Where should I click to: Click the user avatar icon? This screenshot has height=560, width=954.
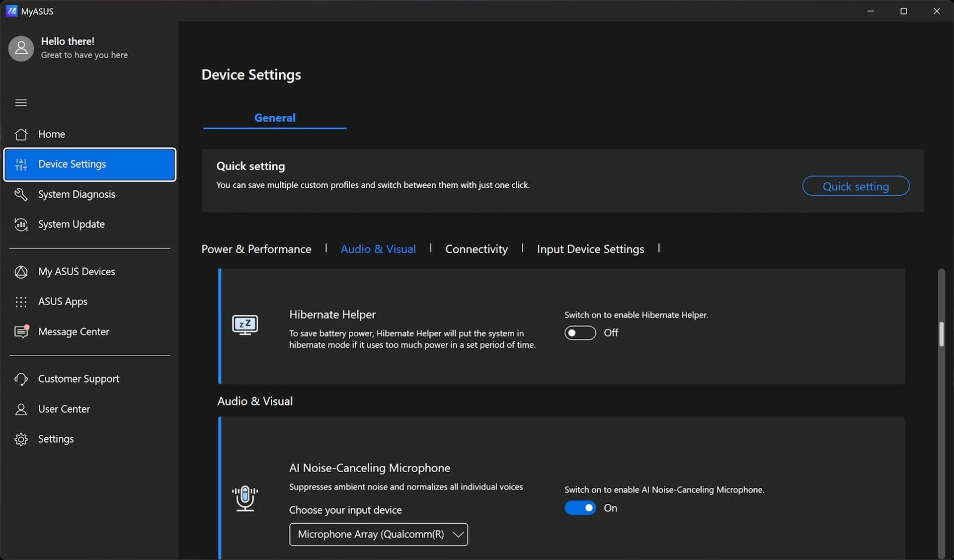tap(21, 48)
